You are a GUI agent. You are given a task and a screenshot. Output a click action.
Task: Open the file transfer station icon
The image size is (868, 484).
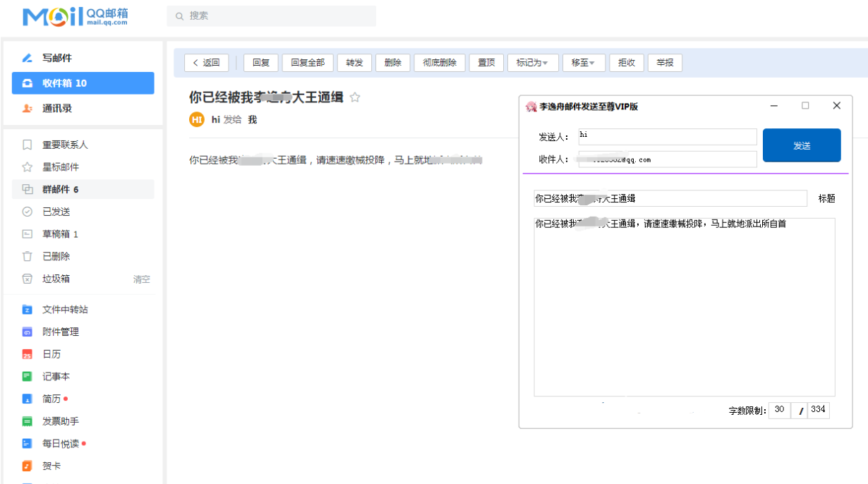28,310
